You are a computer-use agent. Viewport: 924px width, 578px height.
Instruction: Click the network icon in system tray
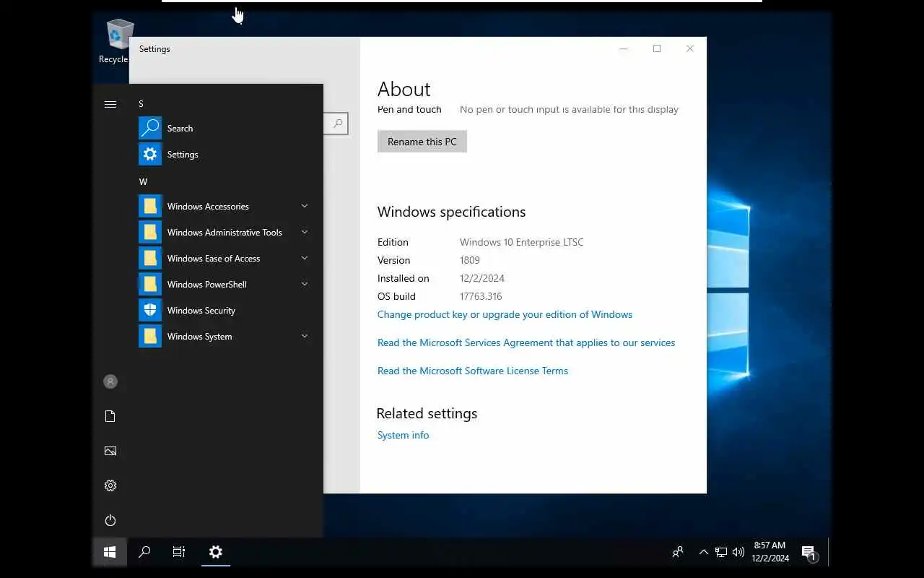pos(721,552)
